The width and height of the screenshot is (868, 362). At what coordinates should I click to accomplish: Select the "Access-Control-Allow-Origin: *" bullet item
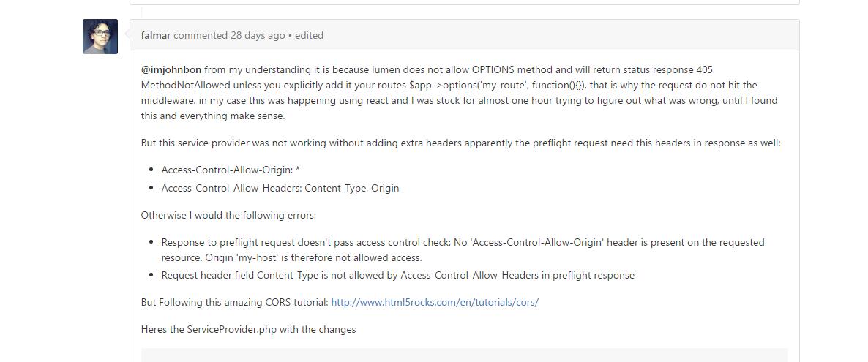click(x=231, y=170)
